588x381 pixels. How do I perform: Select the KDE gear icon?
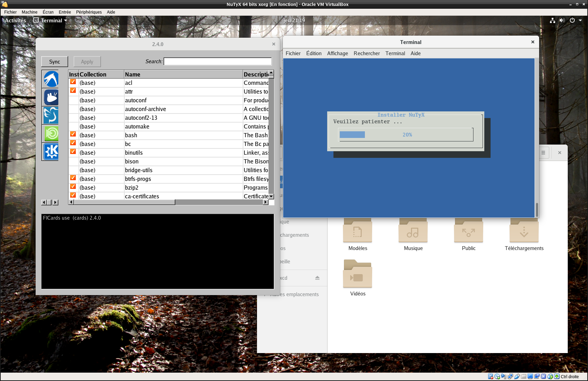tap(51, 152)
